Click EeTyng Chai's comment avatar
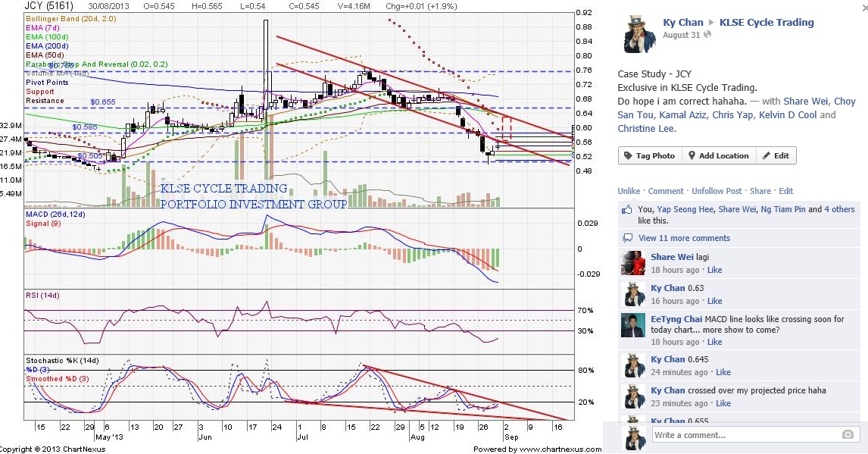Viewport: 868px width, 454px height. pos(633,325)
